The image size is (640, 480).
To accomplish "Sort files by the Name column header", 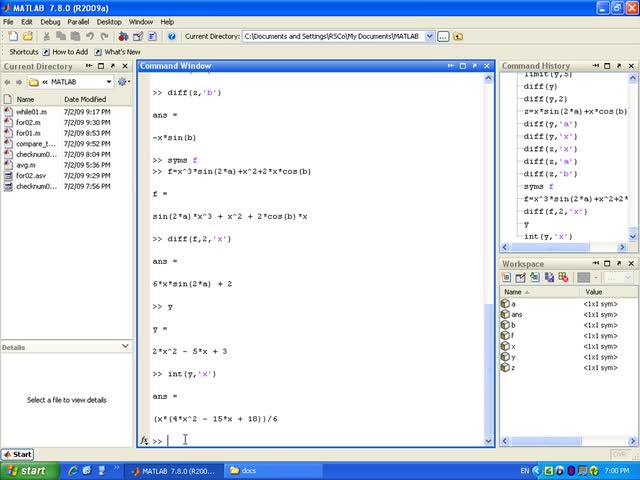I will 25,99.
